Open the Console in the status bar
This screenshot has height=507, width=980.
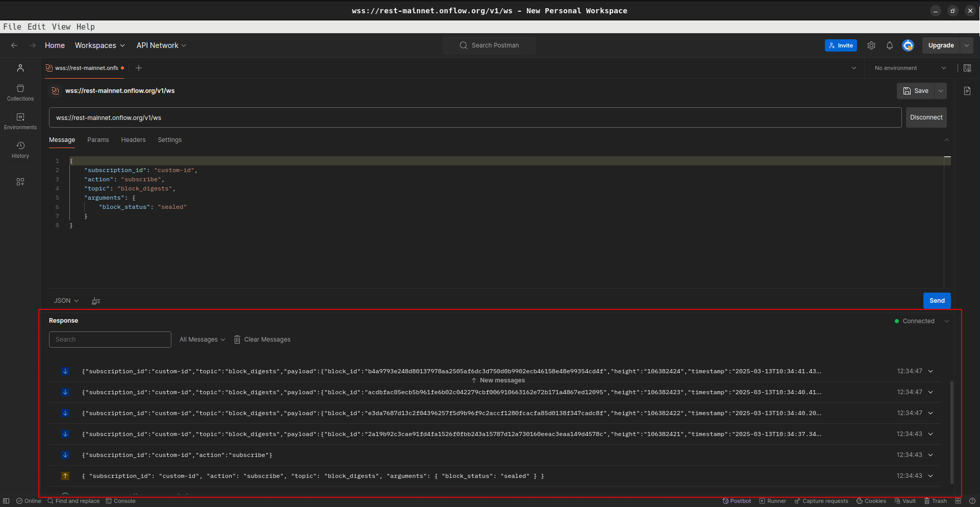click(121, 501)
